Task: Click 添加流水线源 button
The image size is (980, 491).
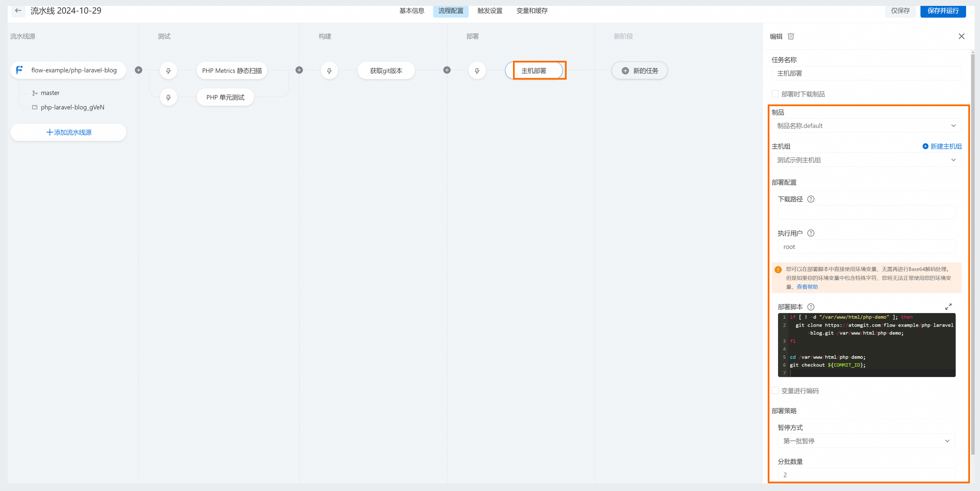Action: pyautogui.click(x=68, y=132)
